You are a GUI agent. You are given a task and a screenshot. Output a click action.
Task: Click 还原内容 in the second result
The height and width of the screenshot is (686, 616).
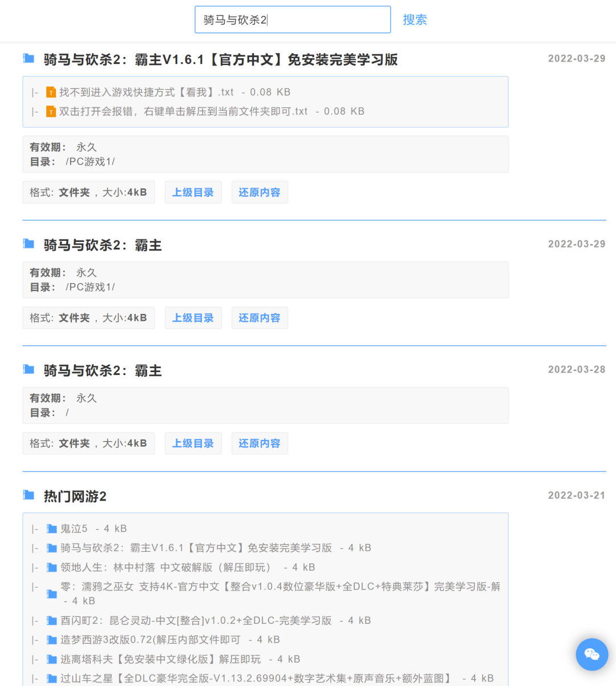[x=260, y=318]
